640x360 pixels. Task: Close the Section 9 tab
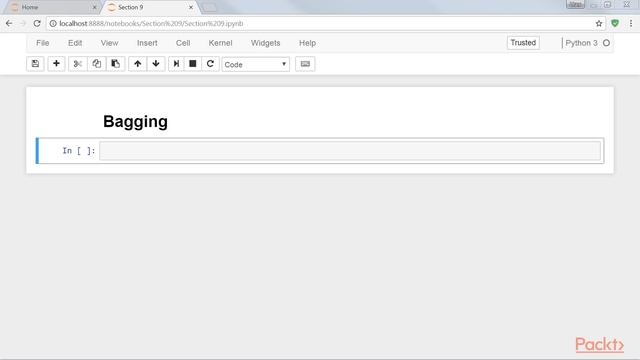click(x=191, y=7)
